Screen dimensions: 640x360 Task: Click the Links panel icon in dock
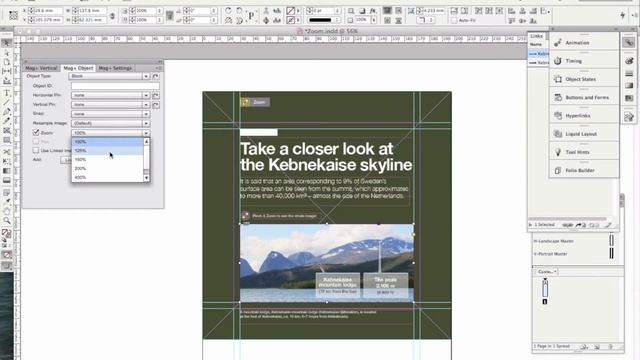tap(629, 42)
